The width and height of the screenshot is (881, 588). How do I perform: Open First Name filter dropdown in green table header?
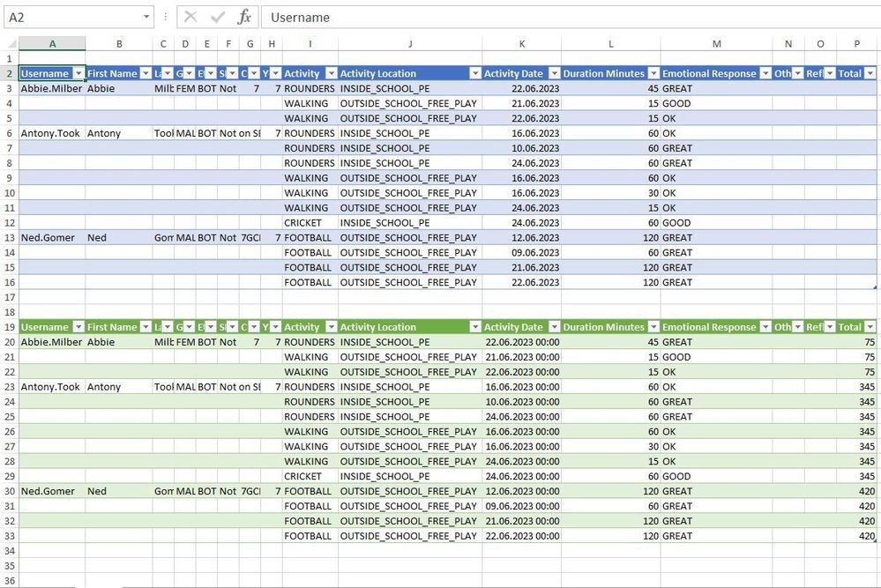point(146,327)
